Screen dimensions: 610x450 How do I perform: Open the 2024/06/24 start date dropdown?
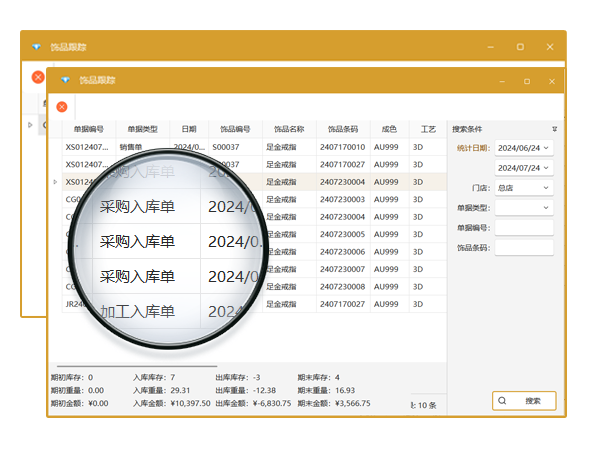(546, 148)
